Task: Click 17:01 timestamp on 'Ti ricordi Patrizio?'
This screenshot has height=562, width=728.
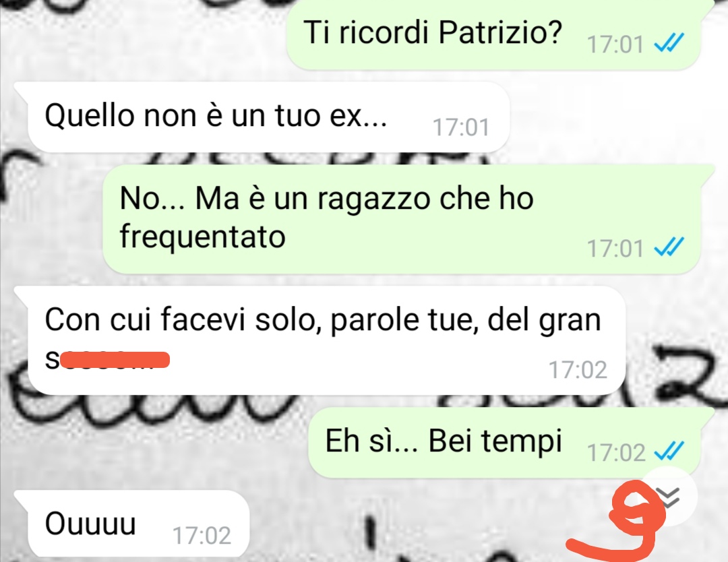Action: pyautogui.click(x=615, y=44)
